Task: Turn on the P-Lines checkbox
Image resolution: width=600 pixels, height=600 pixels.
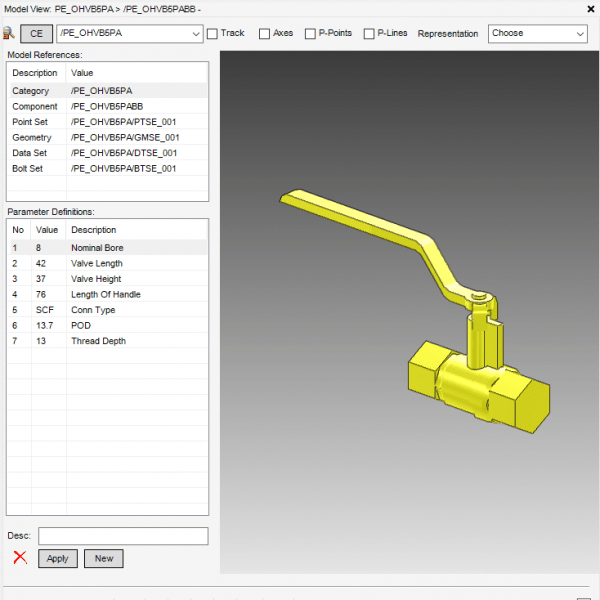Action: [x=369, y=34]
